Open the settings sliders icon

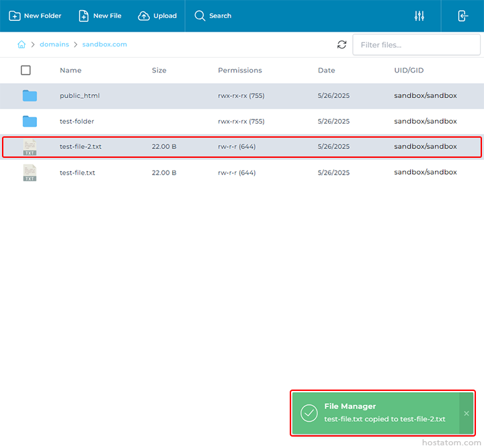[419, 16]
